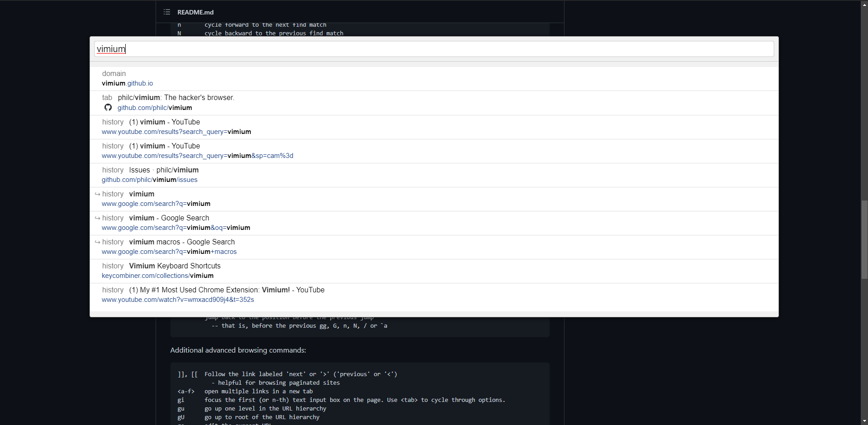Image resolution: width=868 pixels, height=425 pixels.
Task: Open www.google.com/search?q=vimium URL
Action: click(x=156, y=204)
